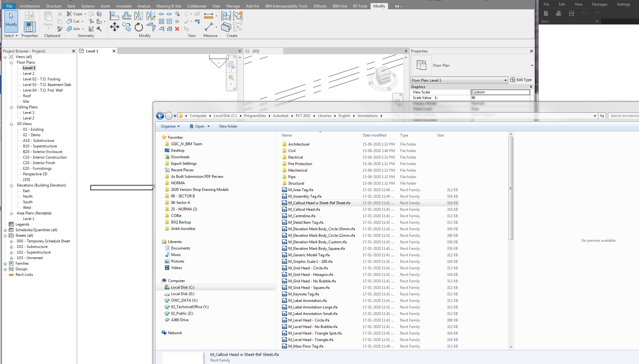Activate the Rotate tool
639x364 pixels.
click(139, 28)
